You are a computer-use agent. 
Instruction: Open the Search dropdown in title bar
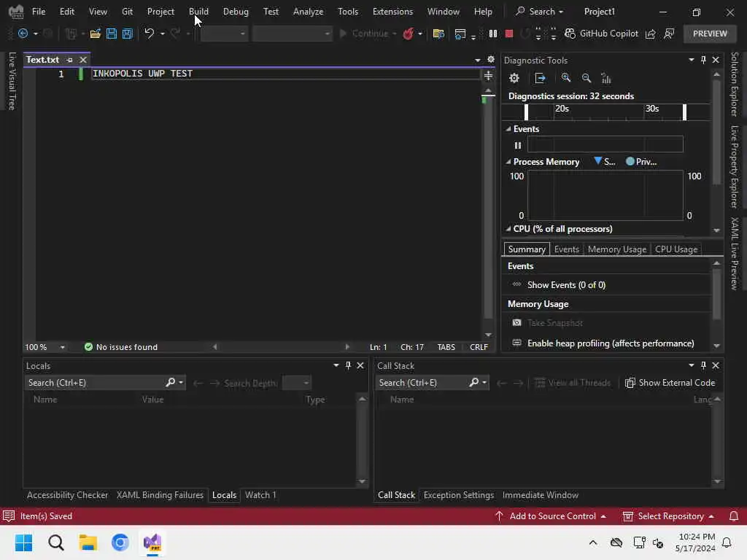coord(540,12)
